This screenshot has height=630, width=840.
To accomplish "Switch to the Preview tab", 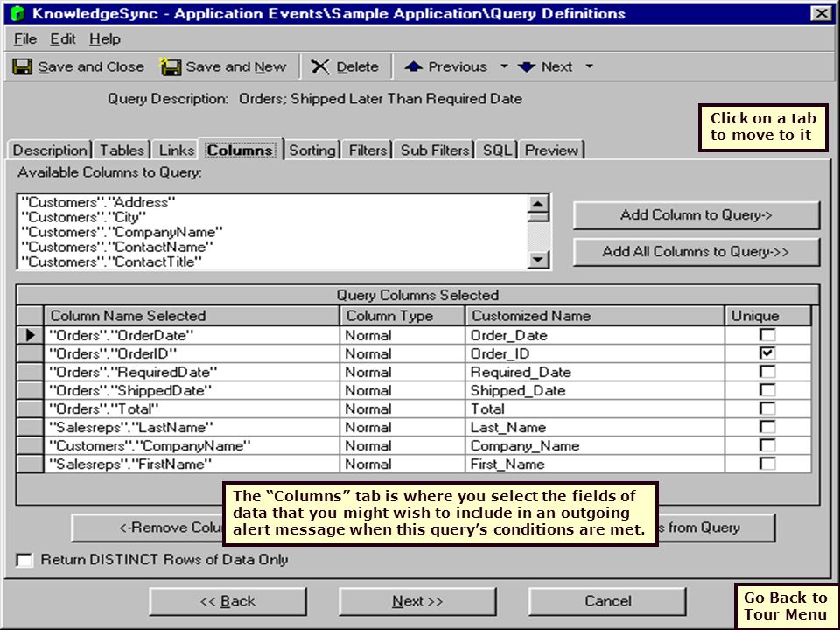I will [x=551, y=150].
